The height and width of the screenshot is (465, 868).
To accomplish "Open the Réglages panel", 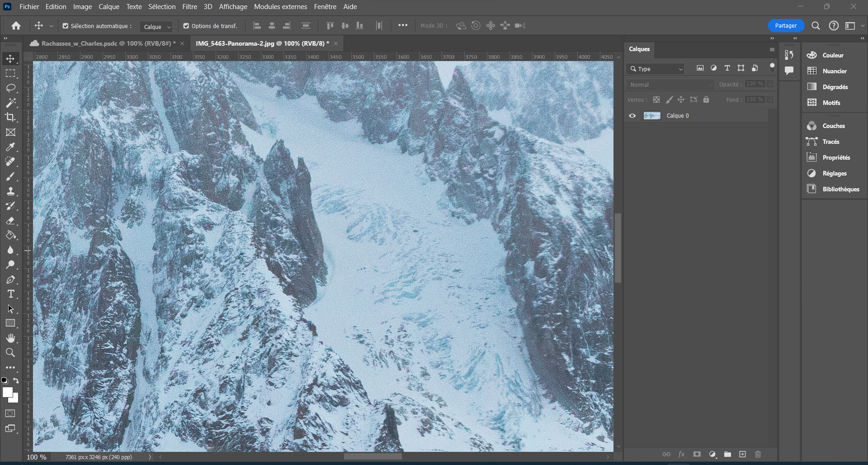I will click(834, 173).
